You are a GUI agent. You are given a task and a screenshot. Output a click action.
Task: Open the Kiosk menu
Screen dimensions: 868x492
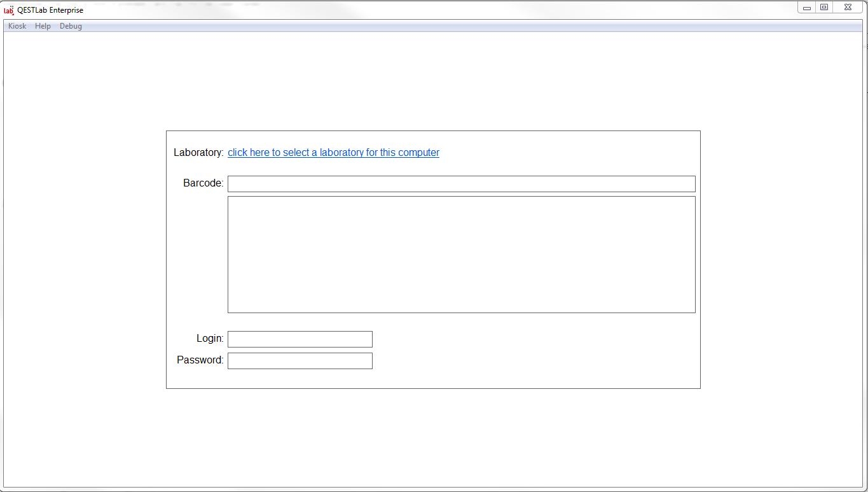tap(17, 26)
